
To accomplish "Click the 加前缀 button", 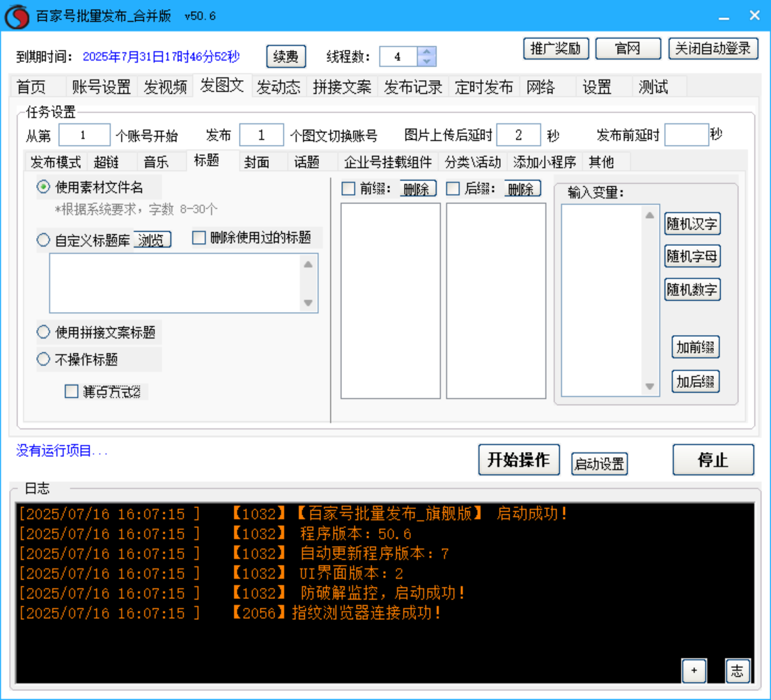I will coord(695,347).
